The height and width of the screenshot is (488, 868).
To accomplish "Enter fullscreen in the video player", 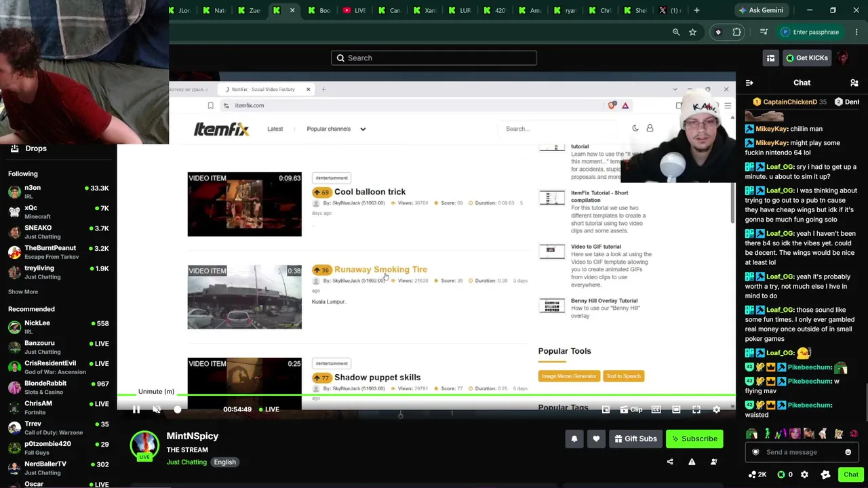I will click(696, 409).
